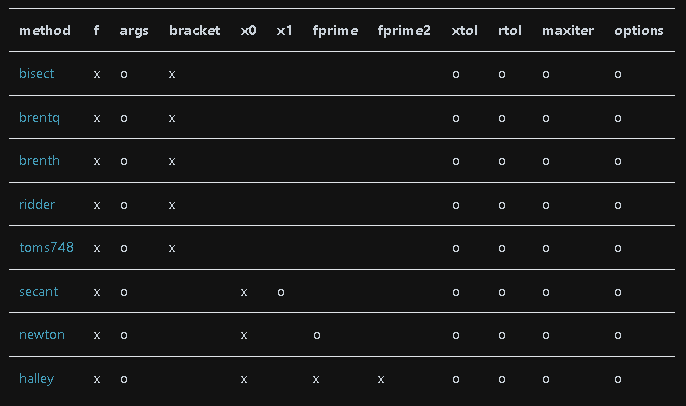Click the halley row's fprime2 cell
This screenshot has width=686, height=406.
(381, 379)
